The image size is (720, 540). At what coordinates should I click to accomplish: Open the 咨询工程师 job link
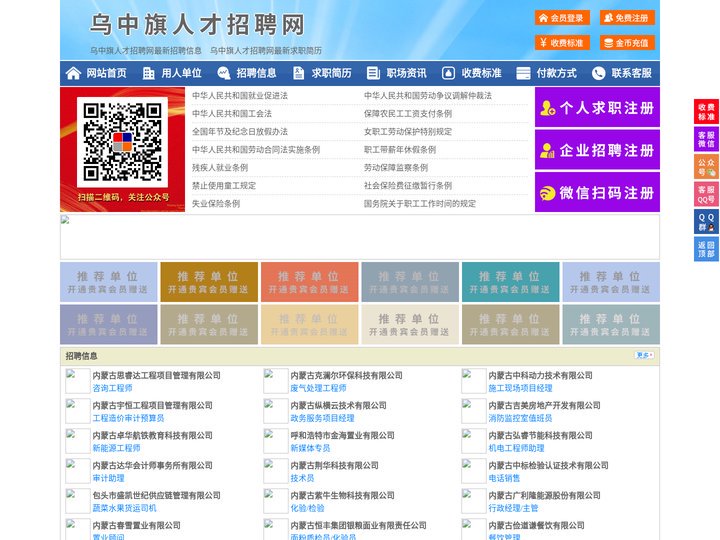coord(112,388)
